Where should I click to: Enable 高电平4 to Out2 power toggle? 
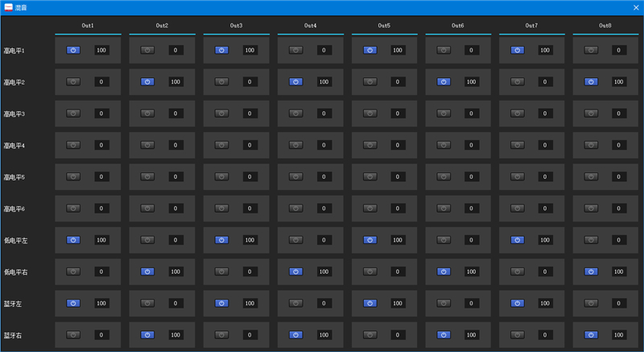(x=147, y=145)
